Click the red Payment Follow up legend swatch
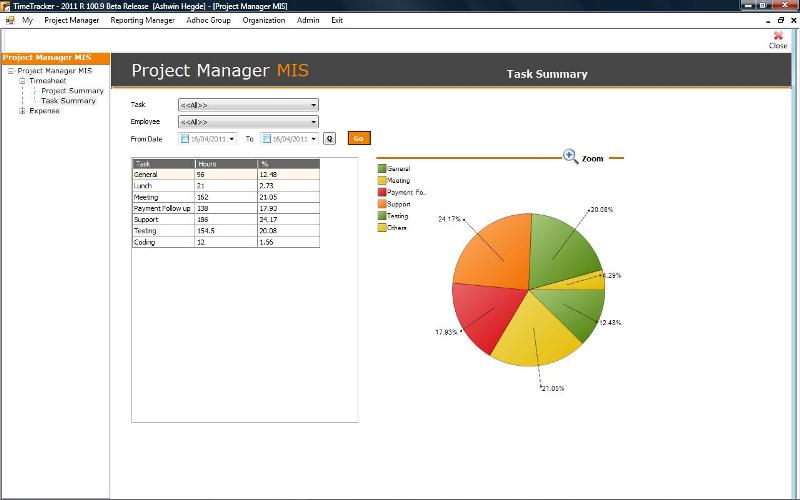 coord(382,192)
